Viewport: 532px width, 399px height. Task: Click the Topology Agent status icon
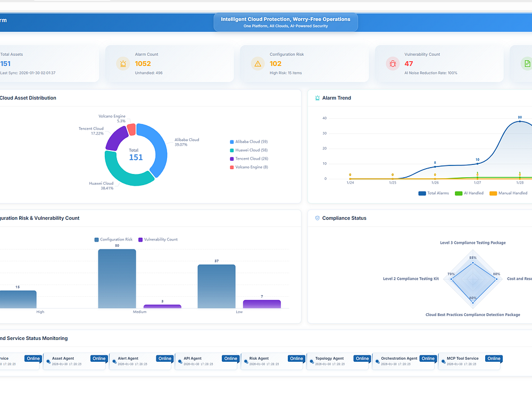click(x=312, y=362)
